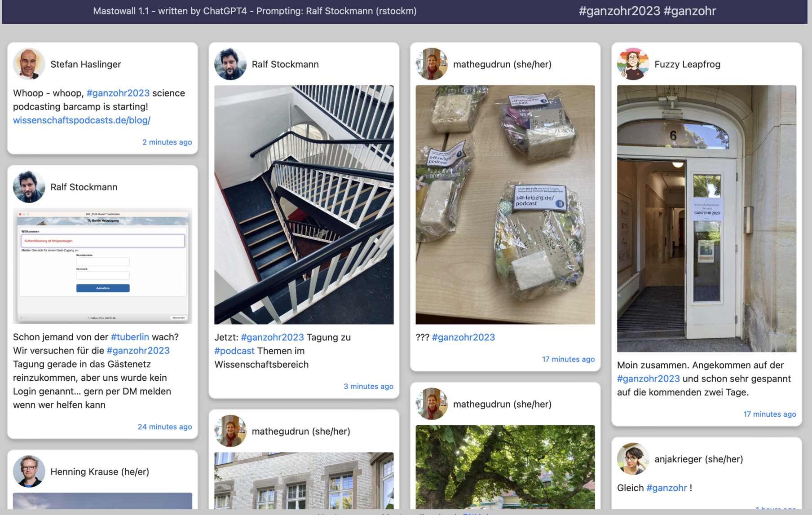
Task: Open Fuzzy Leapfrog's profile avatar
Action: click(633, 64)
